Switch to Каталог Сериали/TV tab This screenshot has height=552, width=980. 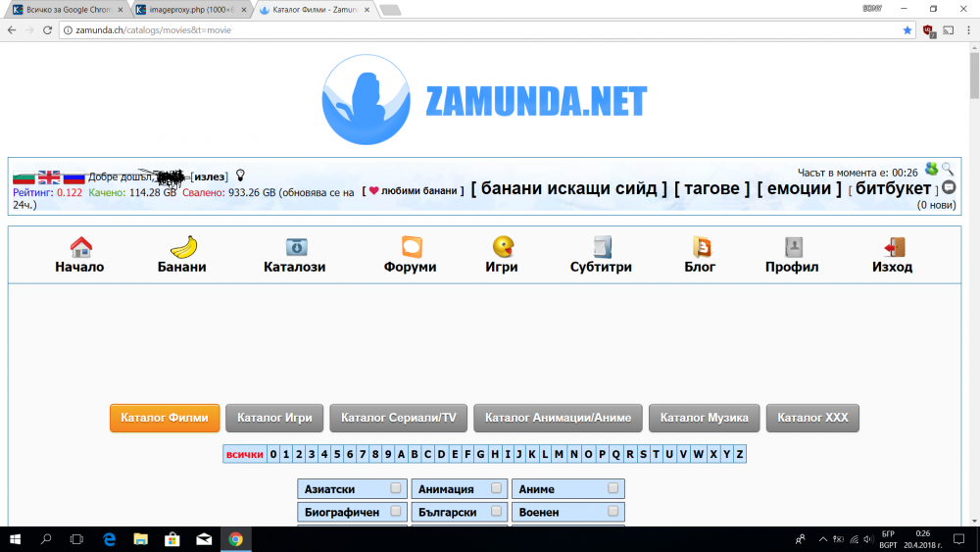pyautogui.click(x=399, y=418)
